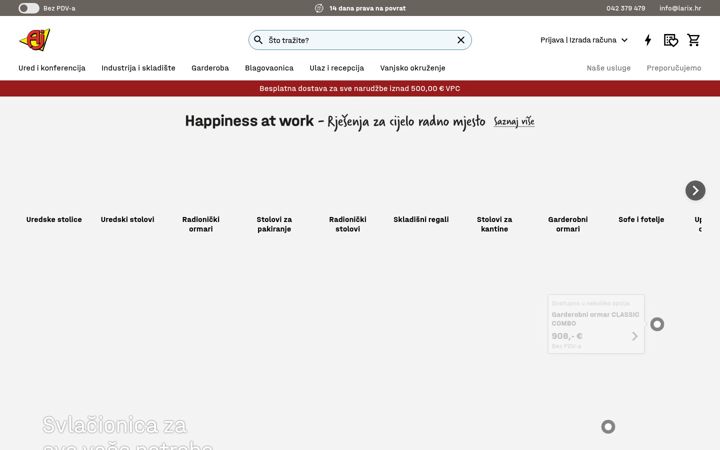Image resolution: width=720 pixels, height=450 pixels.
Task: Expand Prijava i izrada računa dropdown
Action: [584, 40]
